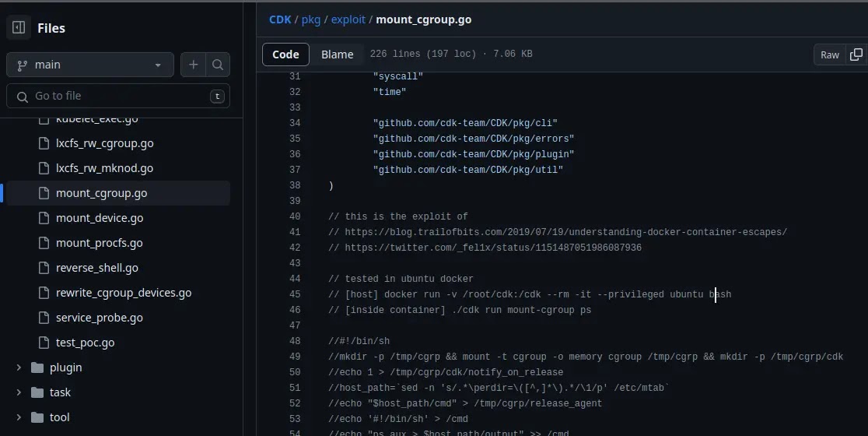The width and height of the screenshot is (868, 436).
Task: Select line number 45
Action: click(x=295, y=294)
